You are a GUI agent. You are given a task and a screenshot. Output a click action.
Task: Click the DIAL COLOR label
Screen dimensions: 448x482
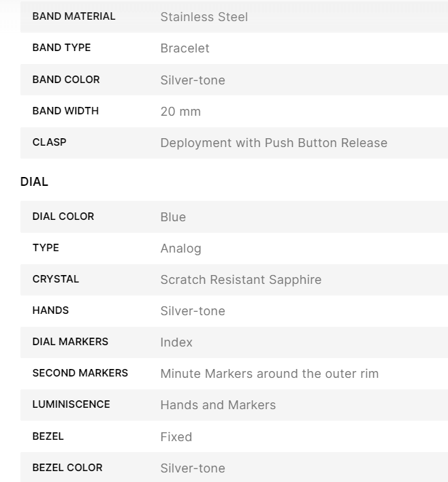(x=63, y=216)
